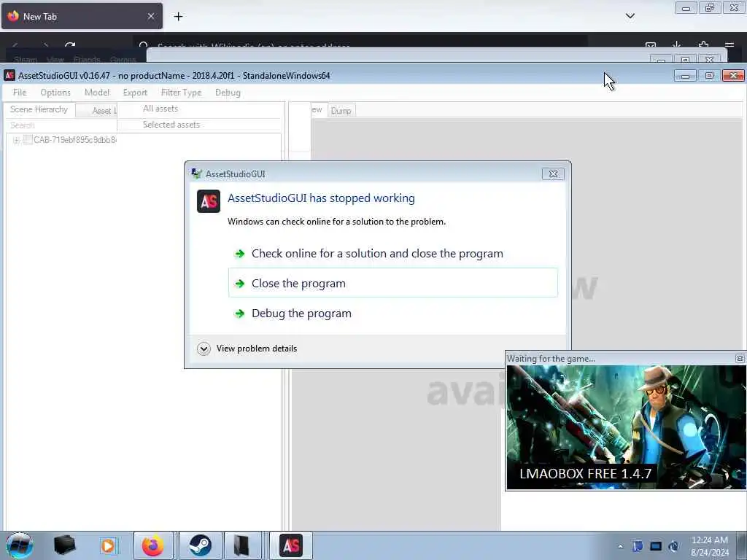Open the dark panel app in taskbar

(241, 545)
